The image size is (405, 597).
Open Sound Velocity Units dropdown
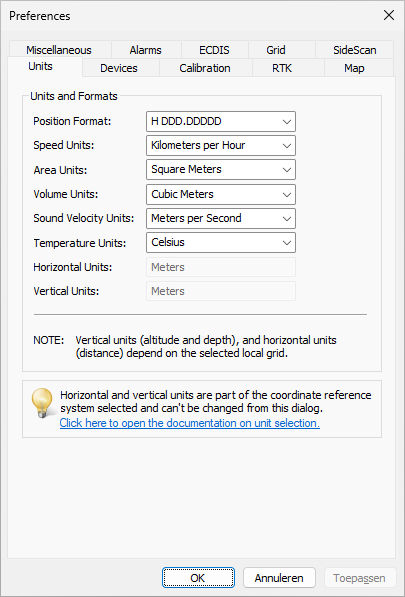pyautogui.click(x=221, y=218)
